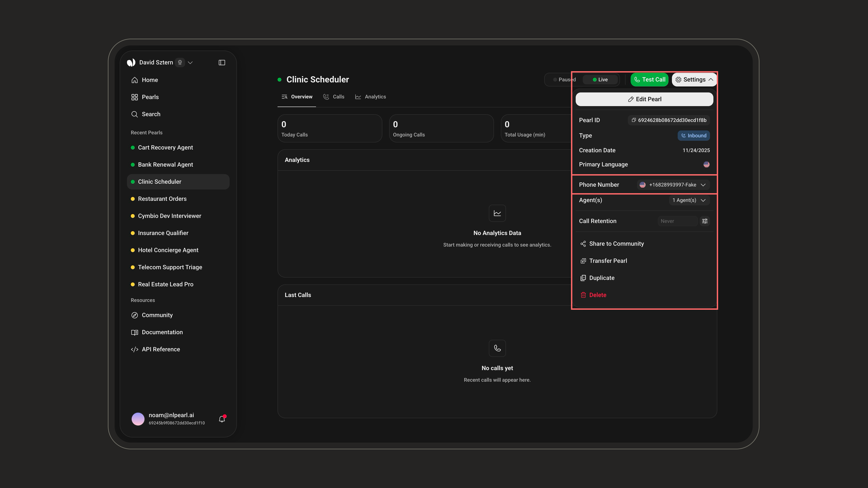Select Clinic Scheduler in the sidebar
Screen dimensions: 868x488
click(178, 182)
